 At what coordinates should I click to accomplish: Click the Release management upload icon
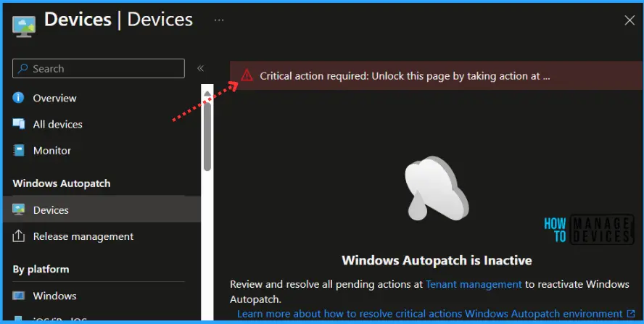pos(18,236)
